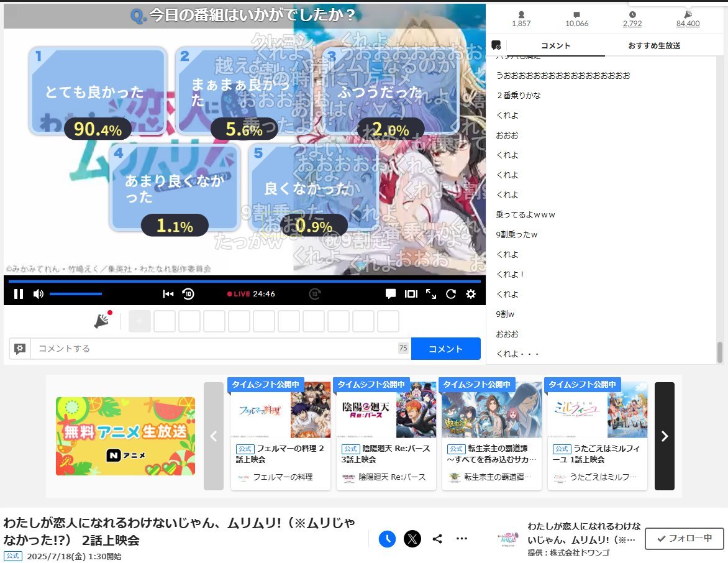The width and height of the screenshot is (728, 563).
Task: Select poll option 1 とても良かった
Action: [98, 91]
